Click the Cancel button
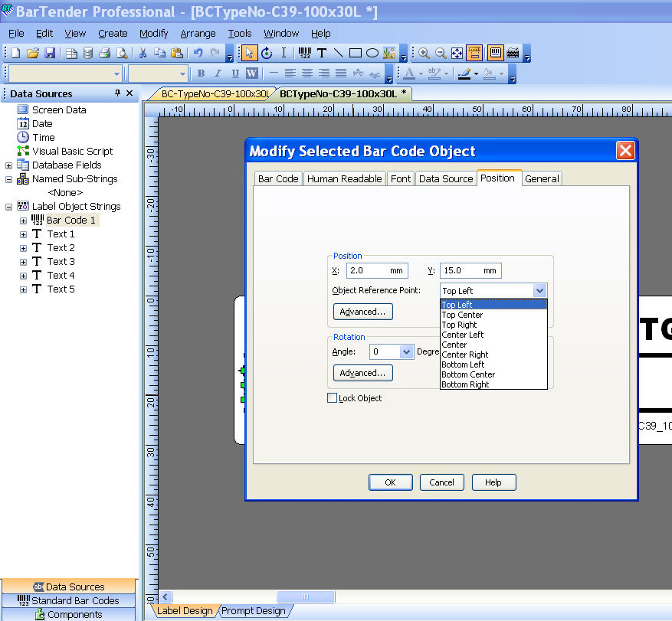 442,482
